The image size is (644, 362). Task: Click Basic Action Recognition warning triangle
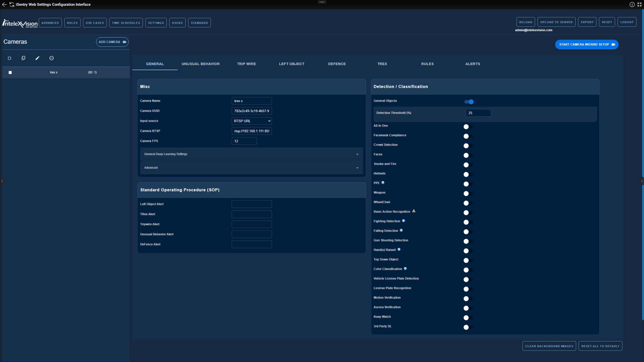pyautogui.click(x=414, y=211)
